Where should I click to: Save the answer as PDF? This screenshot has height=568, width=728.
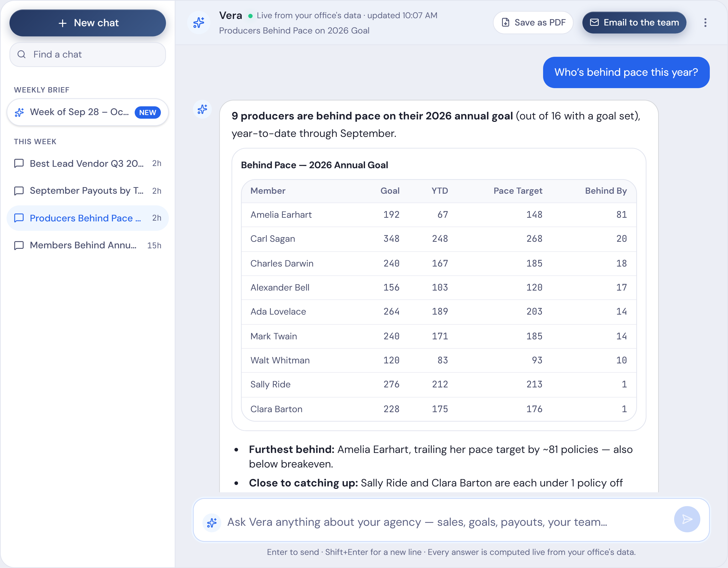click(533, 22)
